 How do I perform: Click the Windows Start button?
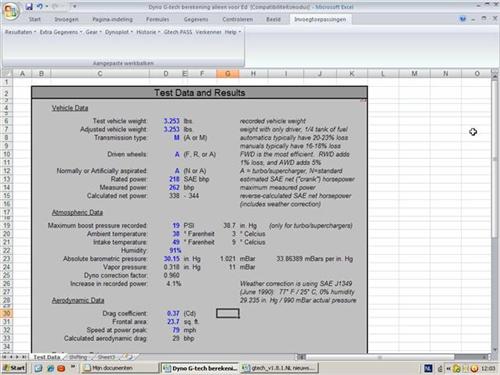pos(14,368)
